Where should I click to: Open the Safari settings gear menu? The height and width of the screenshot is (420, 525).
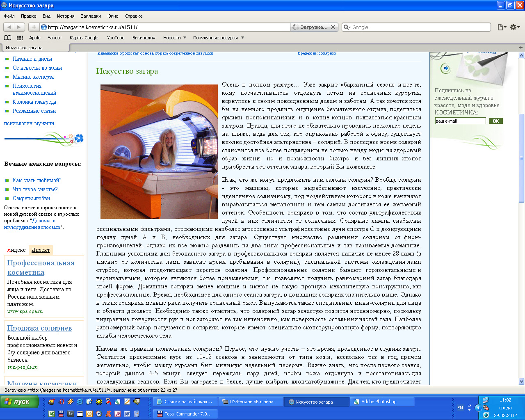click(515, 27)
